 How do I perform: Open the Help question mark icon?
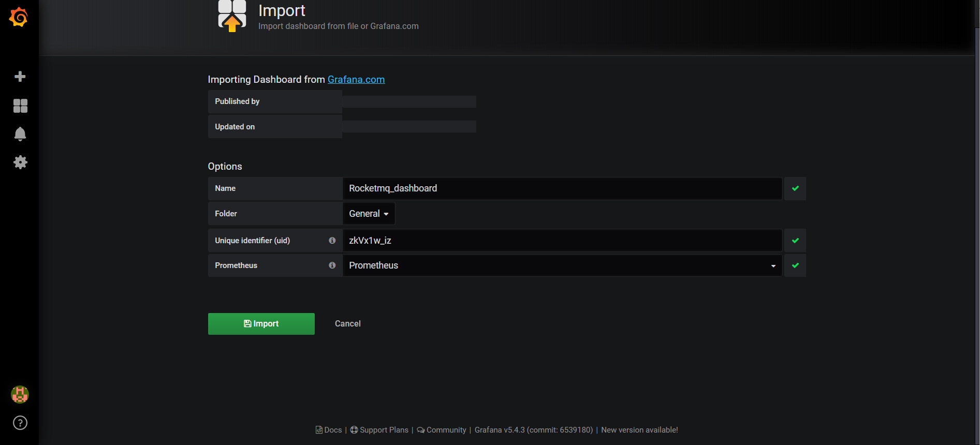(x=20, y=423)
